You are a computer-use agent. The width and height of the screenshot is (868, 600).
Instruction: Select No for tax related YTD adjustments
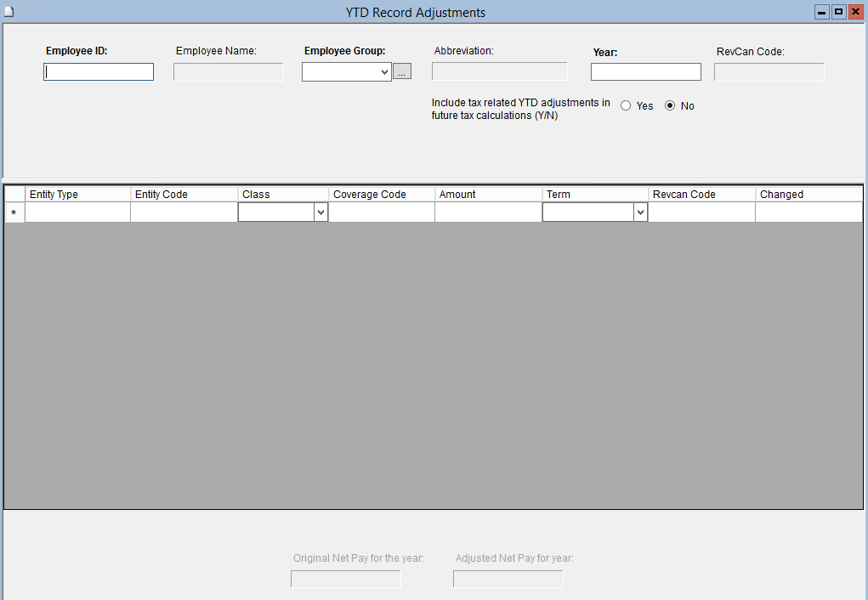(670, 106)
